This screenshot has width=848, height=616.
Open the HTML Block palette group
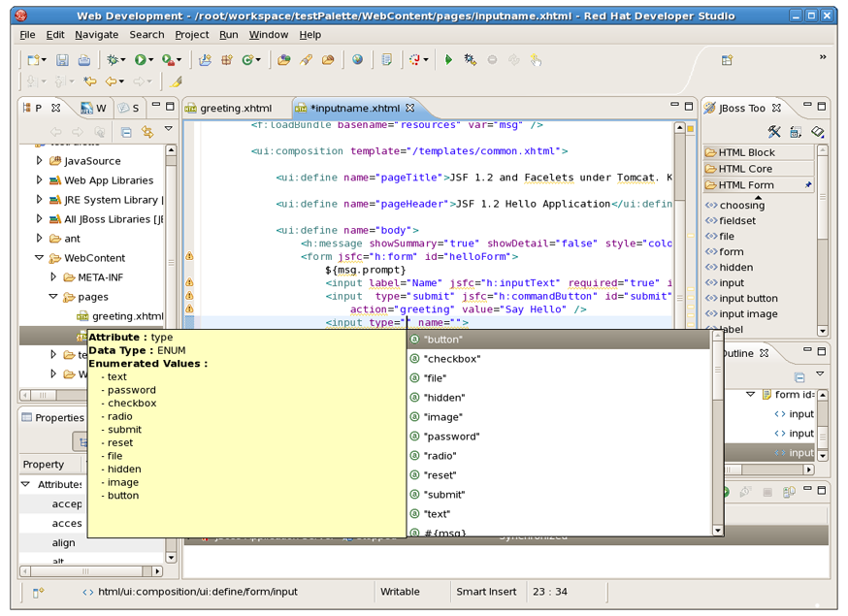click(x=746, y=152)
